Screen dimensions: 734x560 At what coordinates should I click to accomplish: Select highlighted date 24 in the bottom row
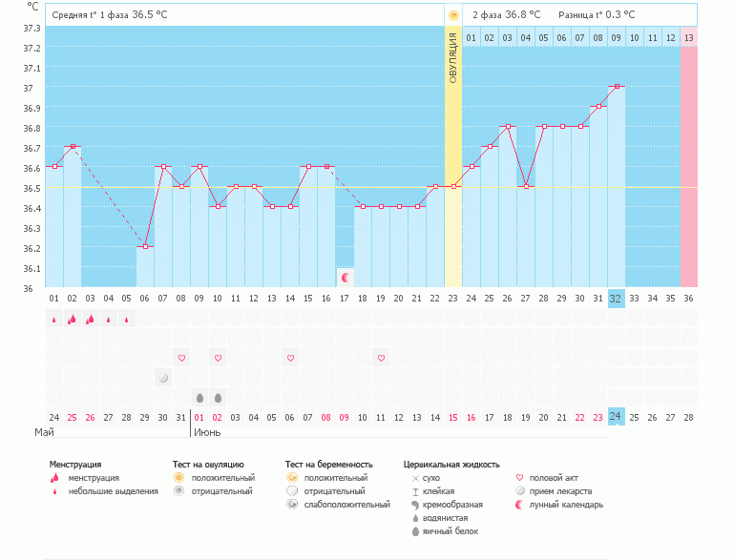(x=616, y=417)
